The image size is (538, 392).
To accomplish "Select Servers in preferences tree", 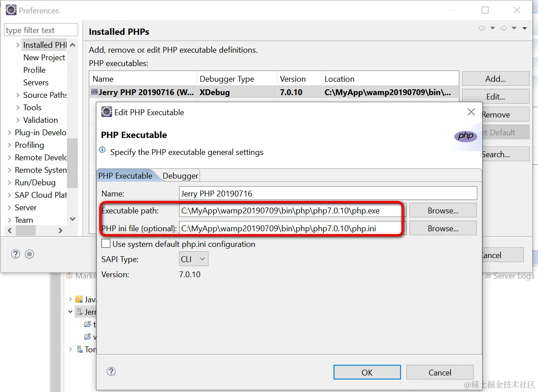I will click(x=36, y=82).
